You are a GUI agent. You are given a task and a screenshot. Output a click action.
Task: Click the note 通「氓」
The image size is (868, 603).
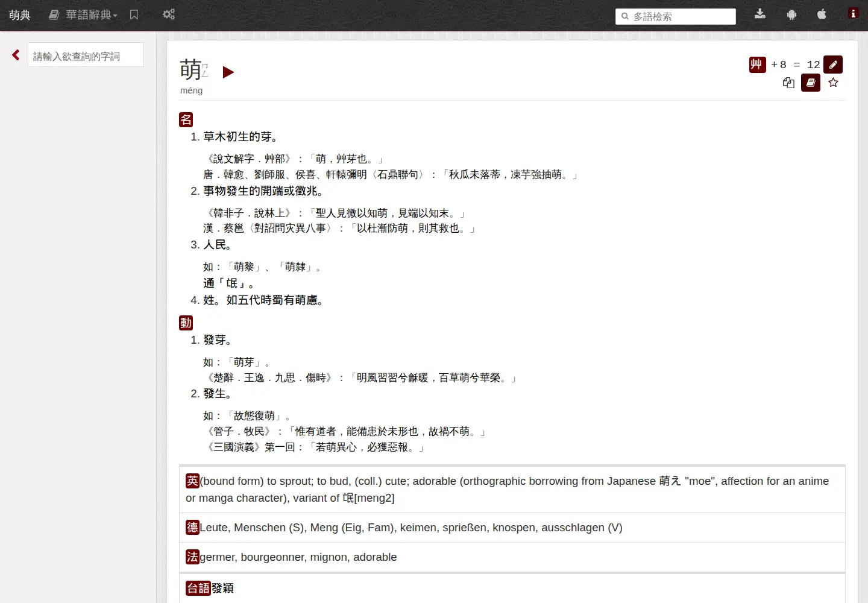point(228,283)
